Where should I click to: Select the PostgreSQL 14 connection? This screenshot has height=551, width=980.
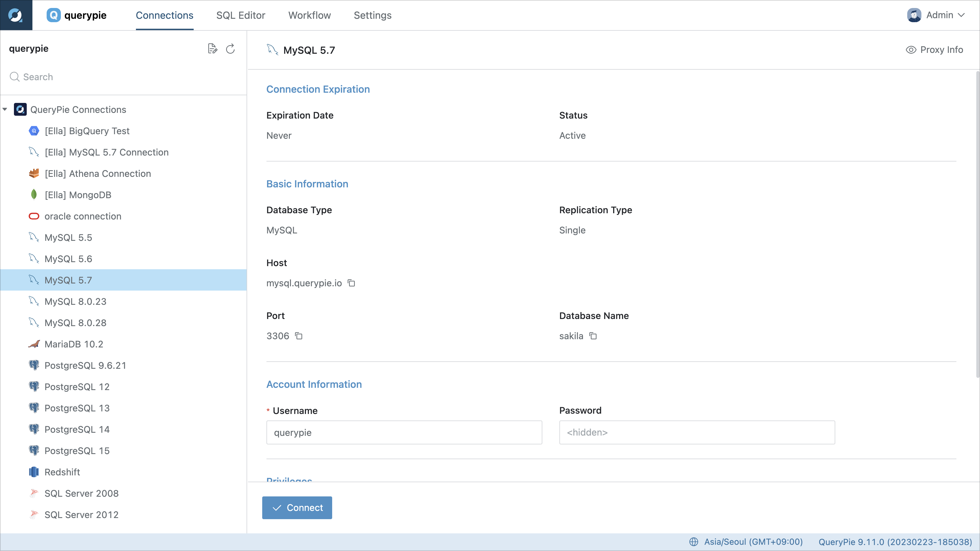pos(77,429)
